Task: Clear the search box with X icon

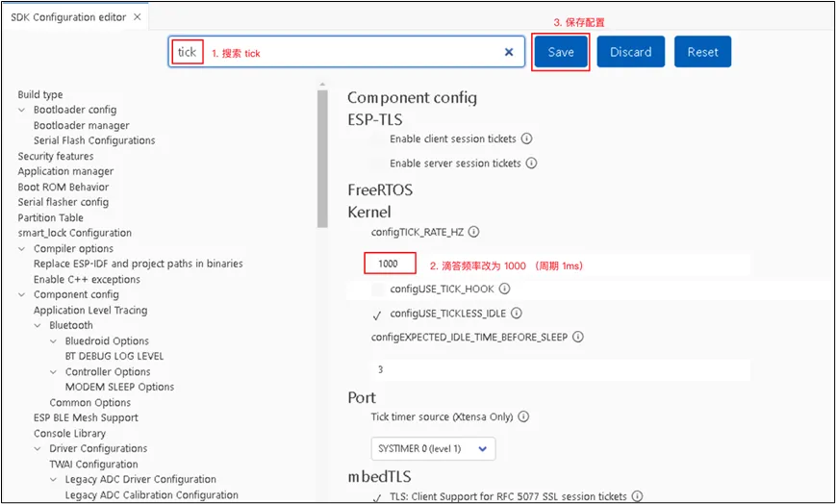Action: pos(509,53)
